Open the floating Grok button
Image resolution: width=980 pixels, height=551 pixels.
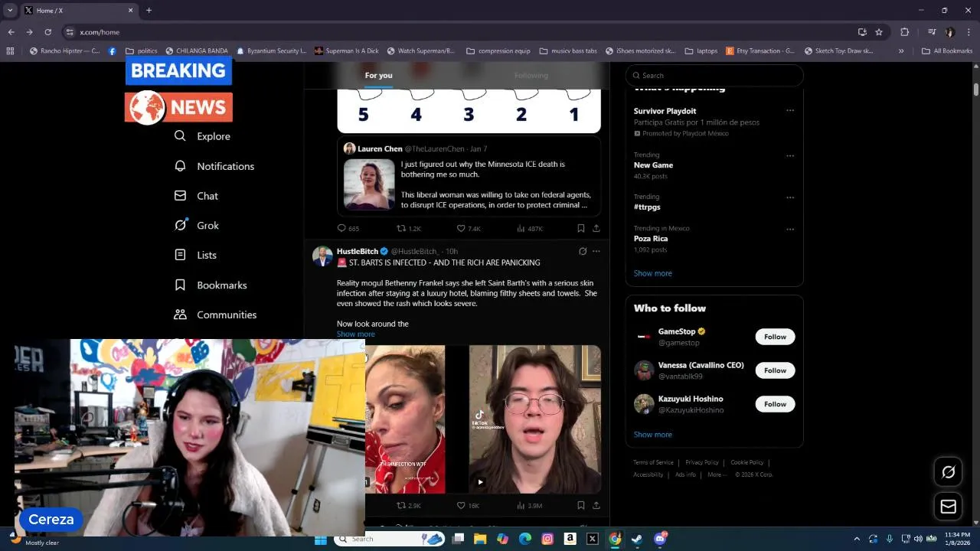tap(948, 472)
